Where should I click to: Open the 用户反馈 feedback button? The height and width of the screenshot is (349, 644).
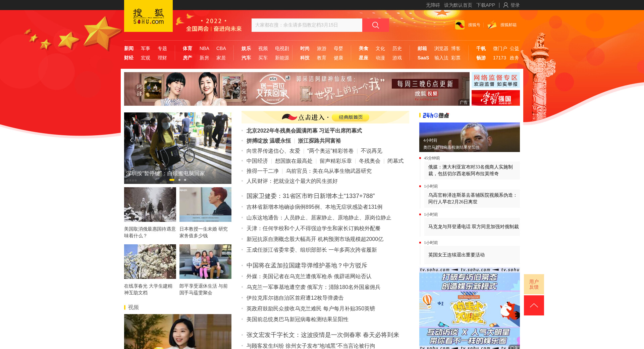pos(534,284)
